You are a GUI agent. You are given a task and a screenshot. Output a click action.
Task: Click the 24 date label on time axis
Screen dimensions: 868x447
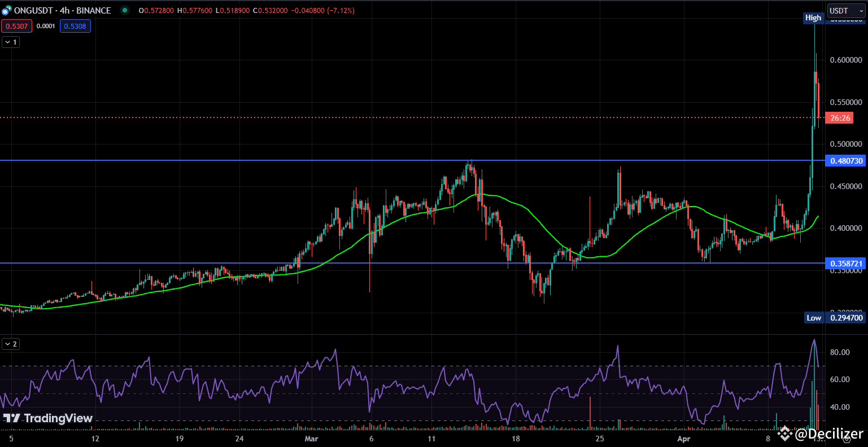(x=239, y=439)
